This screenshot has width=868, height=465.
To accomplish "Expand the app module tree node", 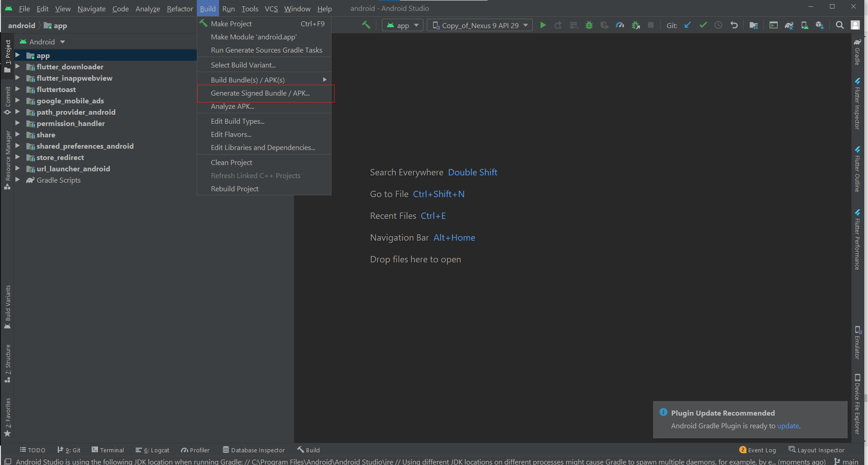I will click(18, 55).
